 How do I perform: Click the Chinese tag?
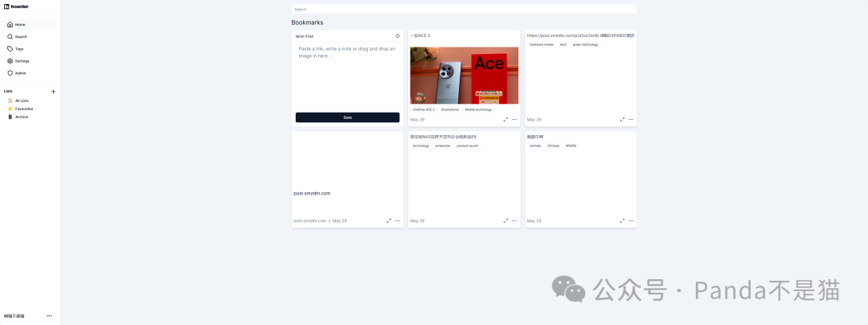[553, 146]
